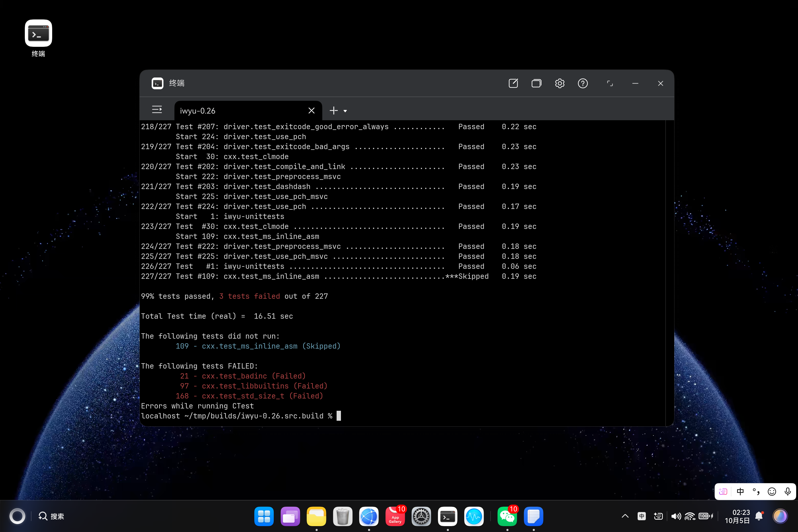Open the notifications bell icon
798x532 pixels.
[x=759, y=516]
